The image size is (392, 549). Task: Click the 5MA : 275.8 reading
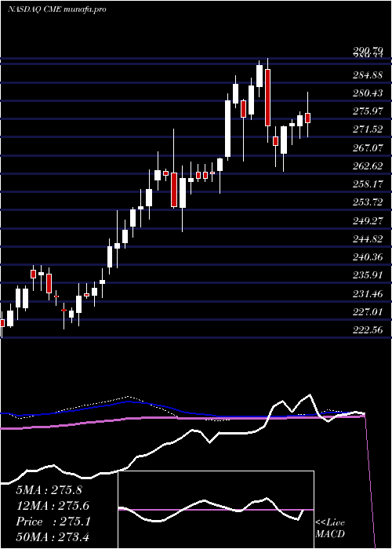click(49, 490)
